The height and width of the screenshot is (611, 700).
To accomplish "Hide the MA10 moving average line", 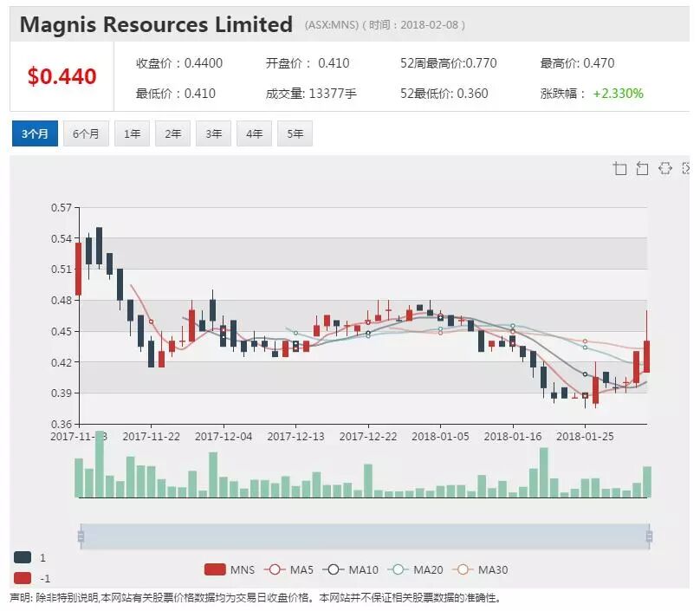I will click(350, 569).
